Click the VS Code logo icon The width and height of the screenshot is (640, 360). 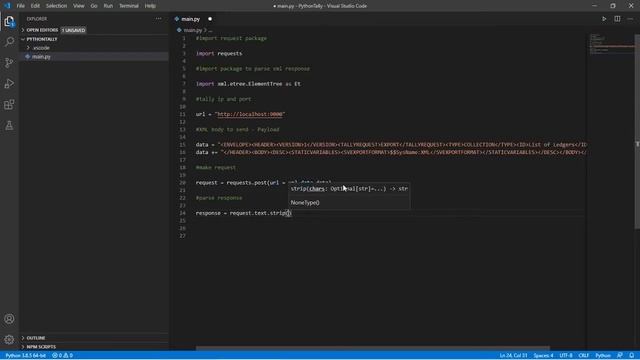click(x=7, y=6)
